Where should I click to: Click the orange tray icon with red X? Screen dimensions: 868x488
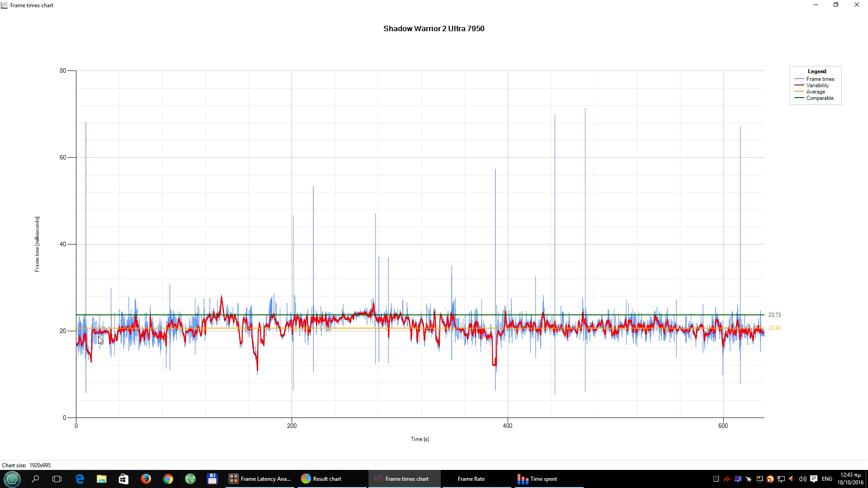[770, 479]
